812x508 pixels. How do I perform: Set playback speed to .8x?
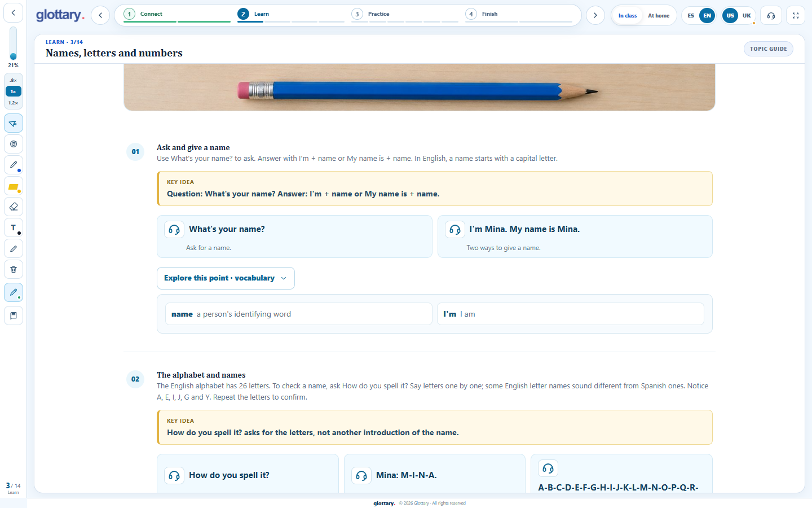[13, 80]
